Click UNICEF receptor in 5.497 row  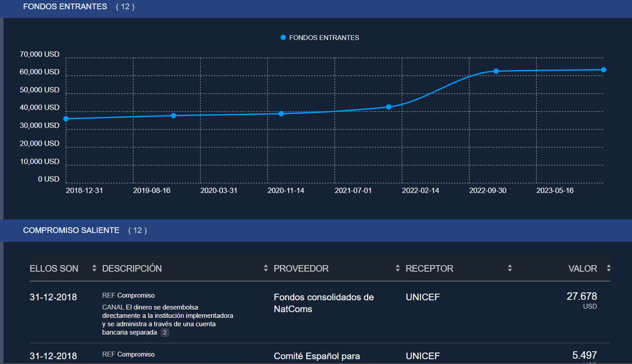click(422, 356)
